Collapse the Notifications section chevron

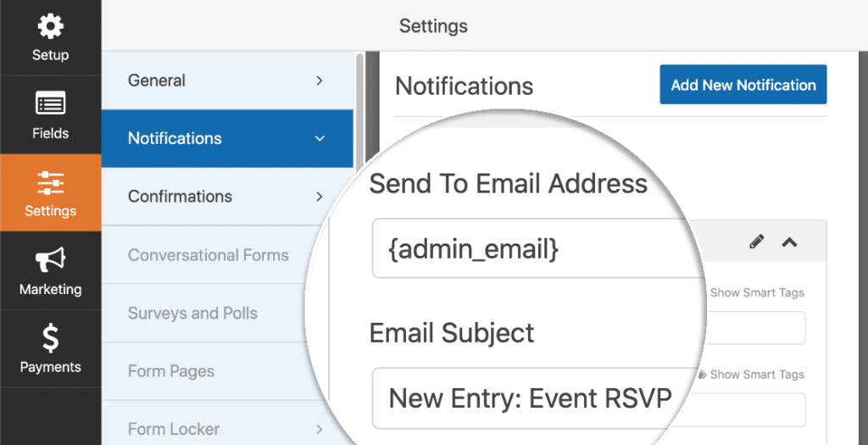point(320,138)
